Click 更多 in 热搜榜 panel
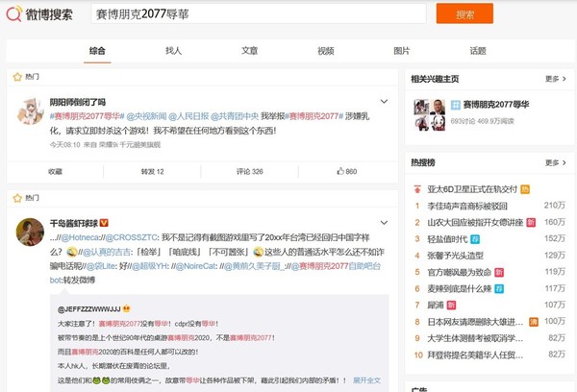This screenshot has width=577, height=392. tap(556, 162)
